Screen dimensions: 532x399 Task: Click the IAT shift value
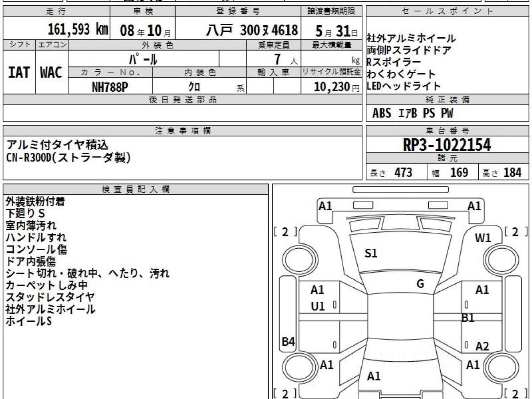(19, 73)
